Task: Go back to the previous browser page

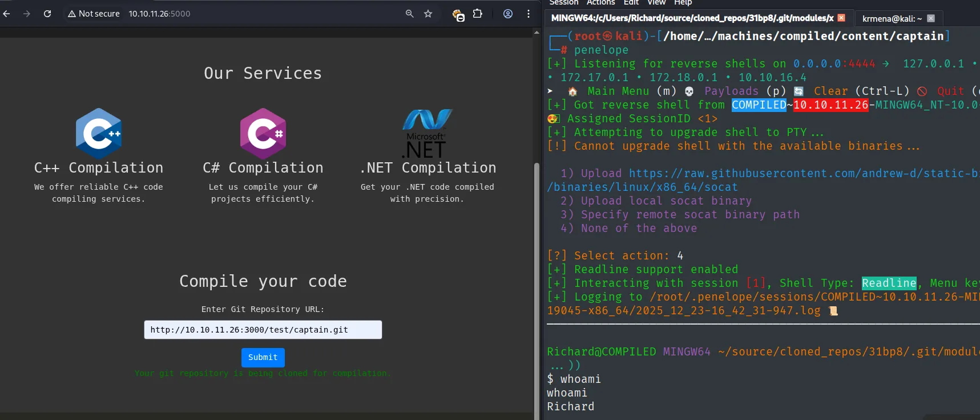Action: pos(7,14)
